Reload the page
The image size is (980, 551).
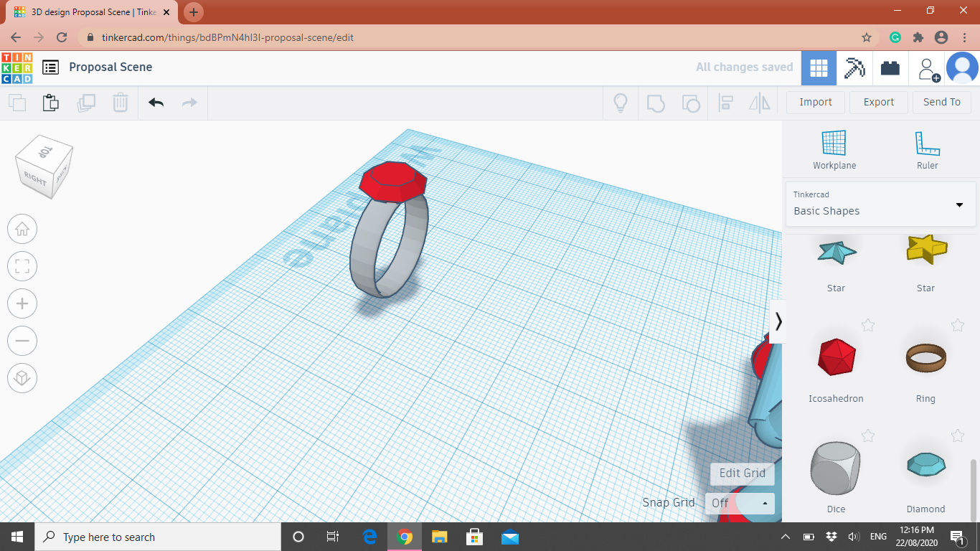point(62,37)
